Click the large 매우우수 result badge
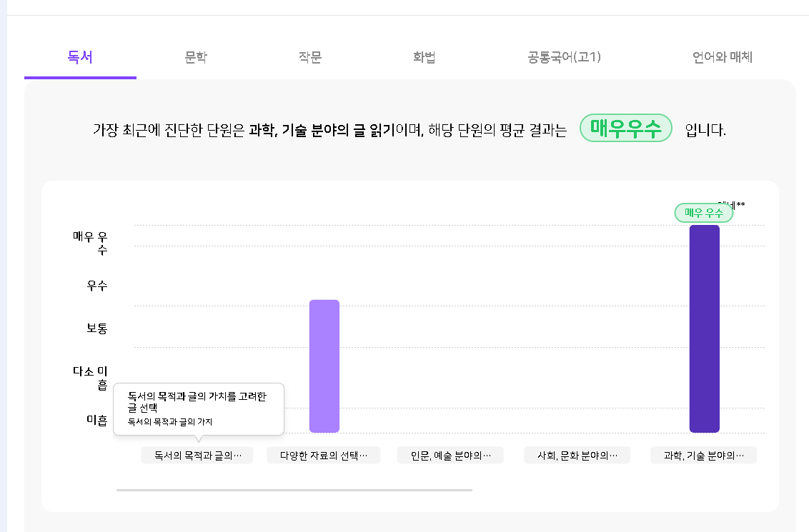 click(x=626, y=128)
